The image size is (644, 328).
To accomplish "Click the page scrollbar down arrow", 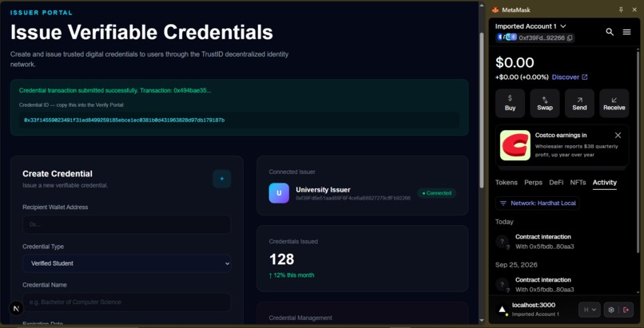I will pyautogui.click(x=481, y=320).
